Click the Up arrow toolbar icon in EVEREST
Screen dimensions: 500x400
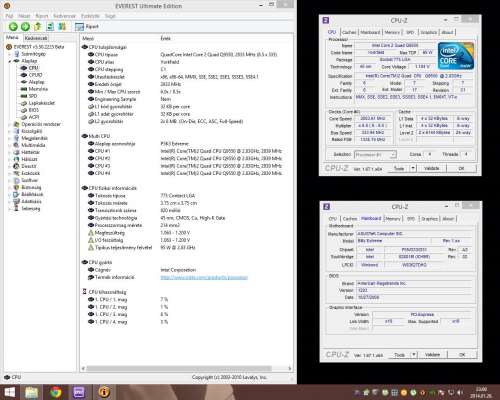click(38, 27)
